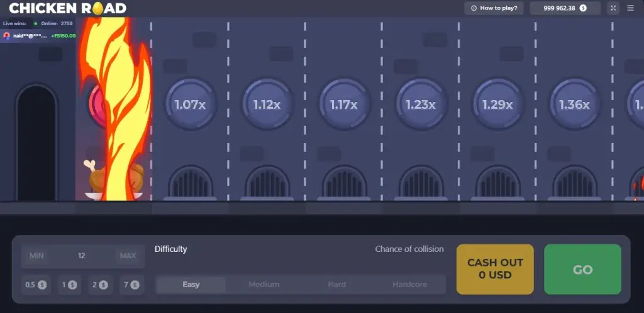The image size is (644, 313).
Task: Click the live win player avatar
Action: [6, 36]
